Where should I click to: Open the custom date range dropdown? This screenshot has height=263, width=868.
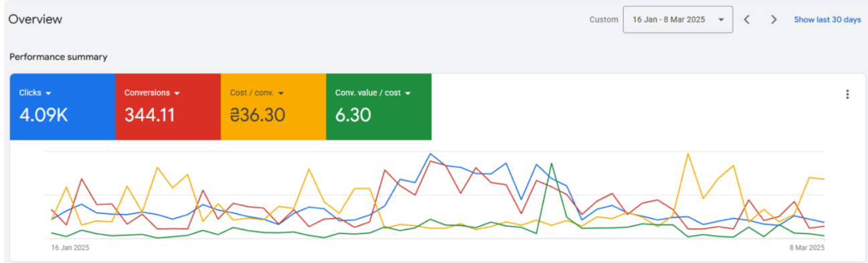(x=677, y=19)
